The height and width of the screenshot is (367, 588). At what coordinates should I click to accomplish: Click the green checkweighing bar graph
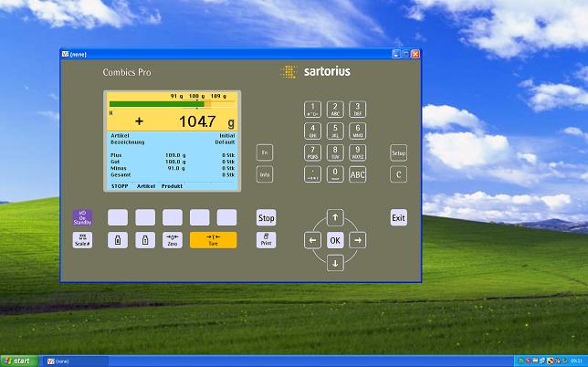point(157,104)
